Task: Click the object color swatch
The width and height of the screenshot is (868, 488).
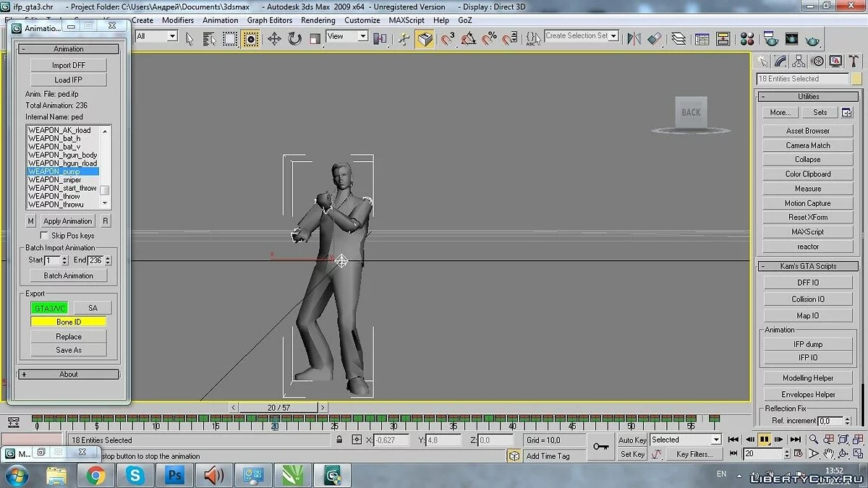Action: tap(856, 79)
